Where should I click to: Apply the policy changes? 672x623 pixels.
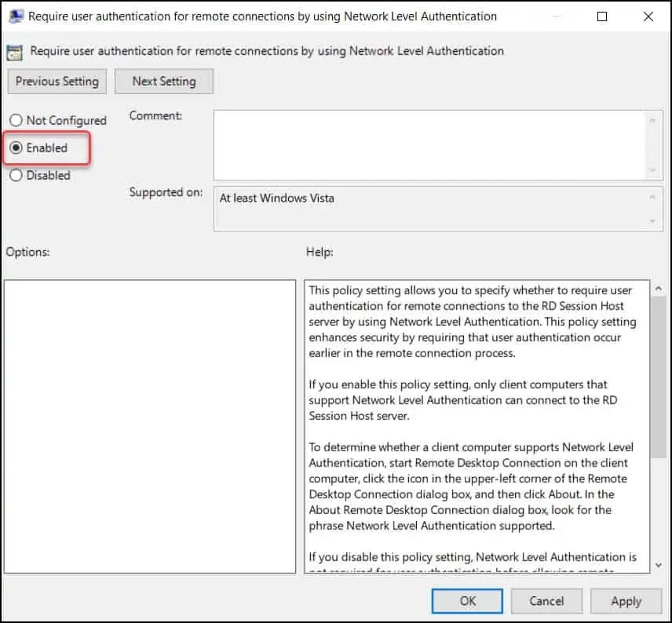pyautogui.click(x=626, y=601)
